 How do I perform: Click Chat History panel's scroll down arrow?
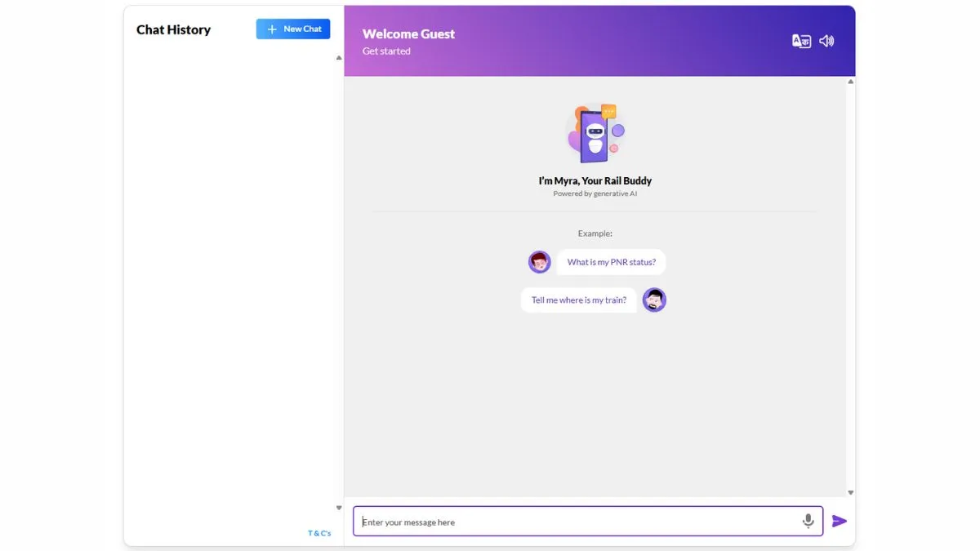coord(339,508)
